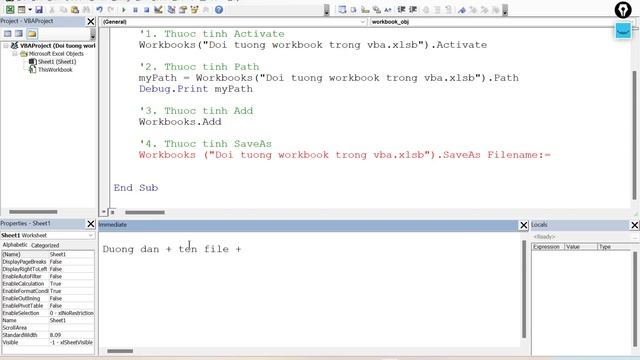Click the Expression column header in Locals
Screen dimensions: 640x360
548,247
